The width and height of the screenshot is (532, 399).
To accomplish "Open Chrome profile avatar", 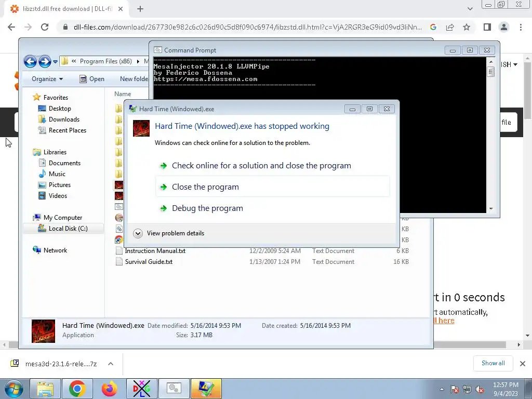I will point(504,27).
